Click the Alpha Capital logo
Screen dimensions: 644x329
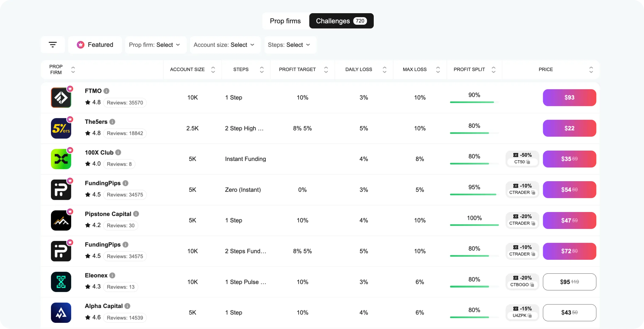tap(61, 313)
